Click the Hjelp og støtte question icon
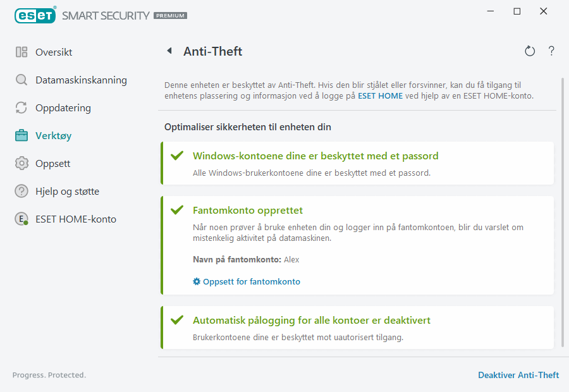 coord(21,191)
